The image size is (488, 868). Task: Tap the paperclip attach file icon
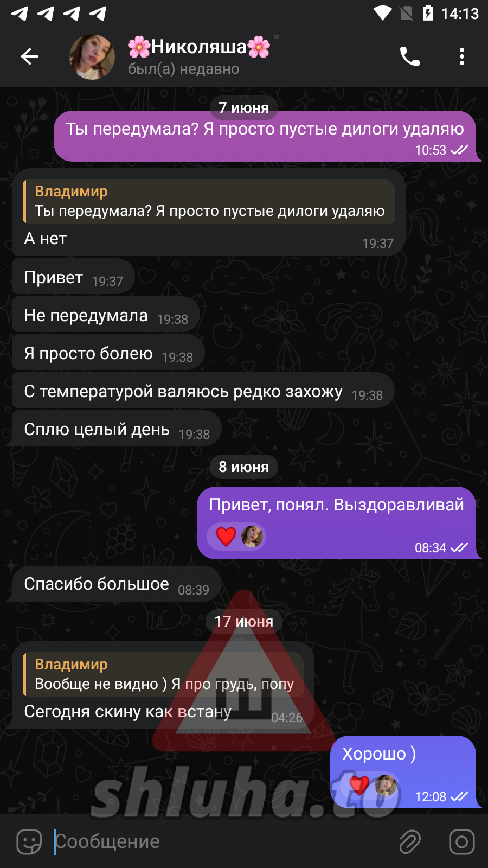click(410, 842)
